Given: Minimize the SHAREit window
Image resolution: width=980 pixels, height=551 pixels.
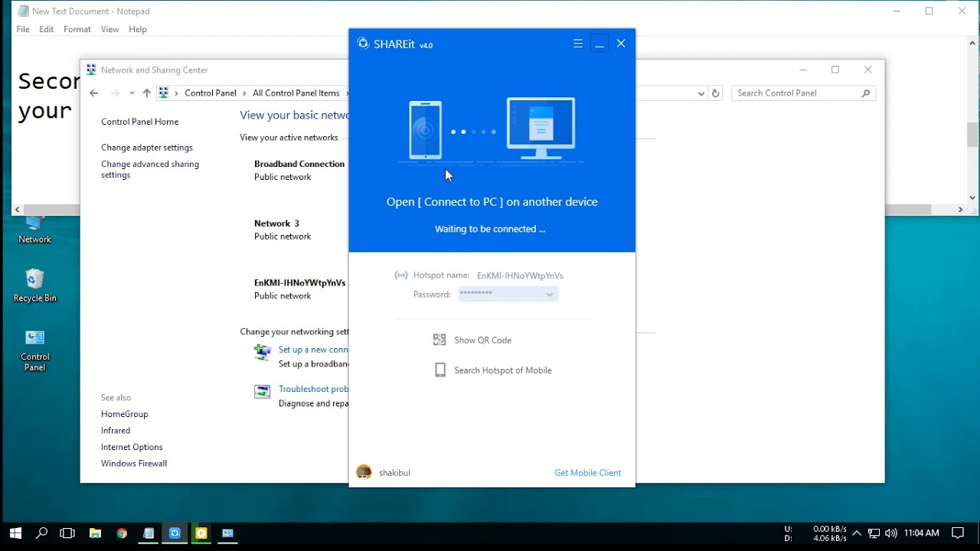Looking at the screenshot, I should [599, 44].
